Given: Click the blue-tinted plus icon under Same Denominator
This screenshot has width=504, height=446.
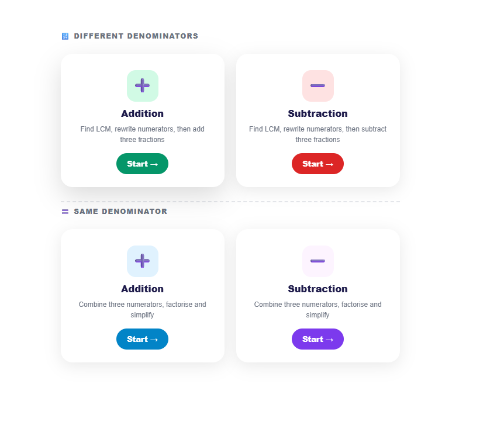Looking at the screenshot, I should [x=142, y=261].
